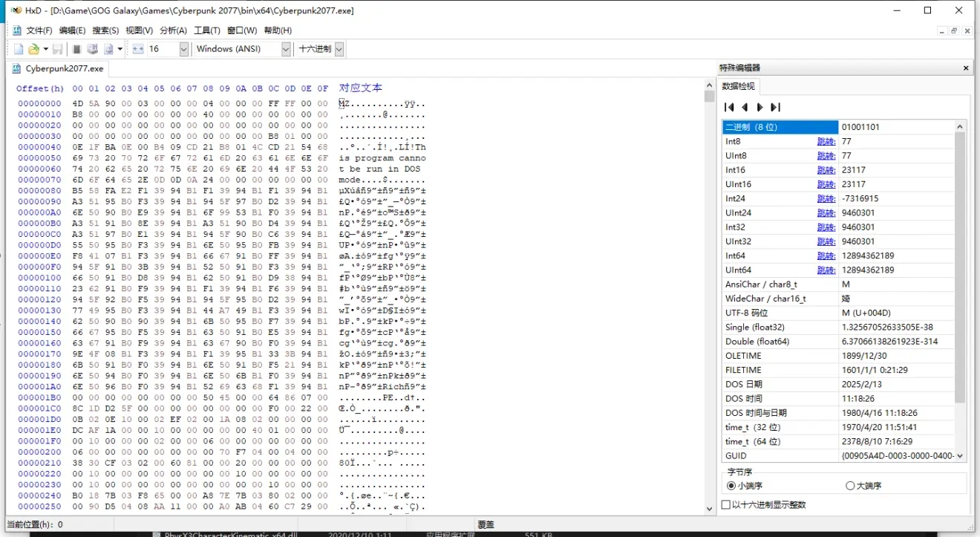
Task: Expand the disk image dropdown arrow
Action: [x=120, y=49]
